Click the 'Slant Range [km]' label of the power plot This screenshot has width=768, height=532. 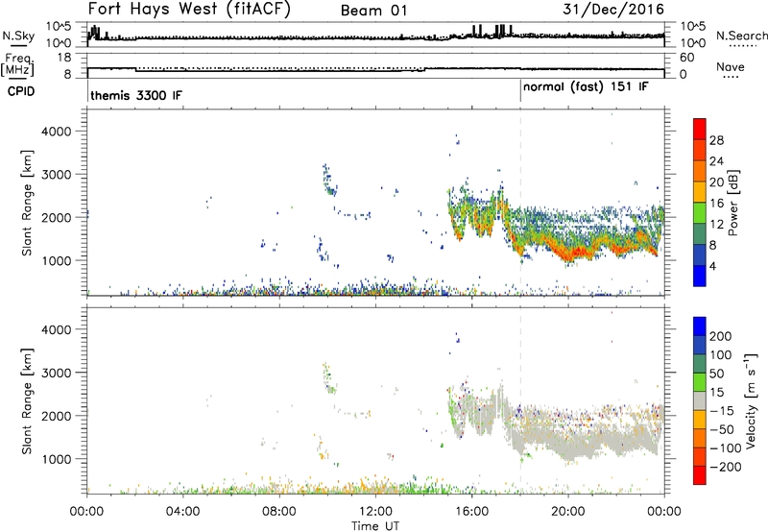click(x=27, y=203)
